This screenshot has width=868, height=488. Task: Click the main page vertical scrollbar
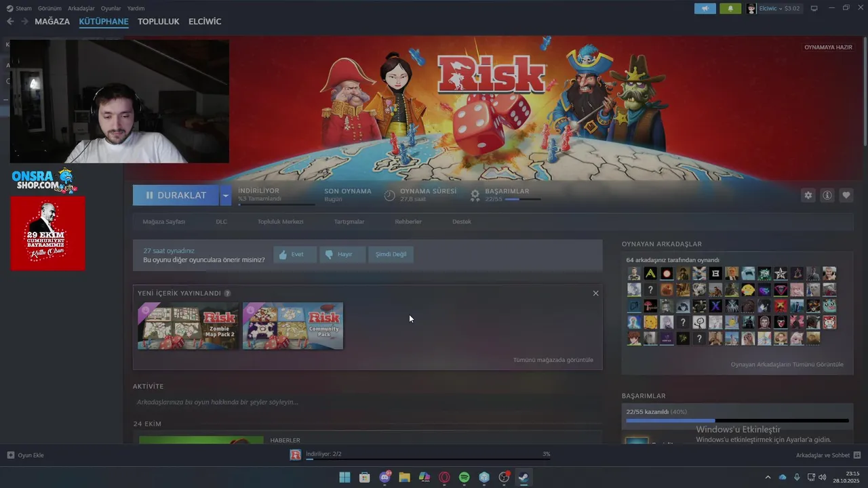coord(865,90)
